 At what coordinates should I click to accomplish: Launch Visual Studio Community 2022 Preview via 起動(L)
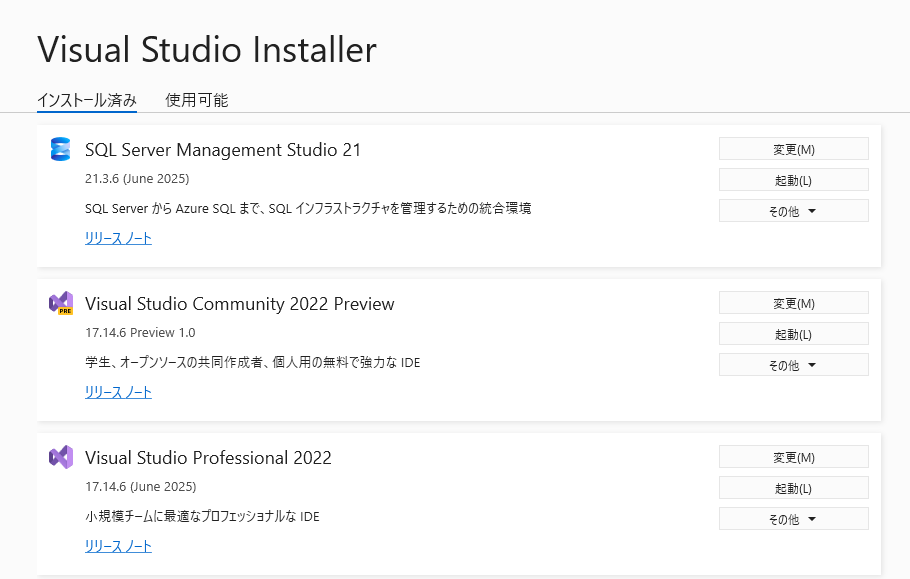[x=793, y=334]
